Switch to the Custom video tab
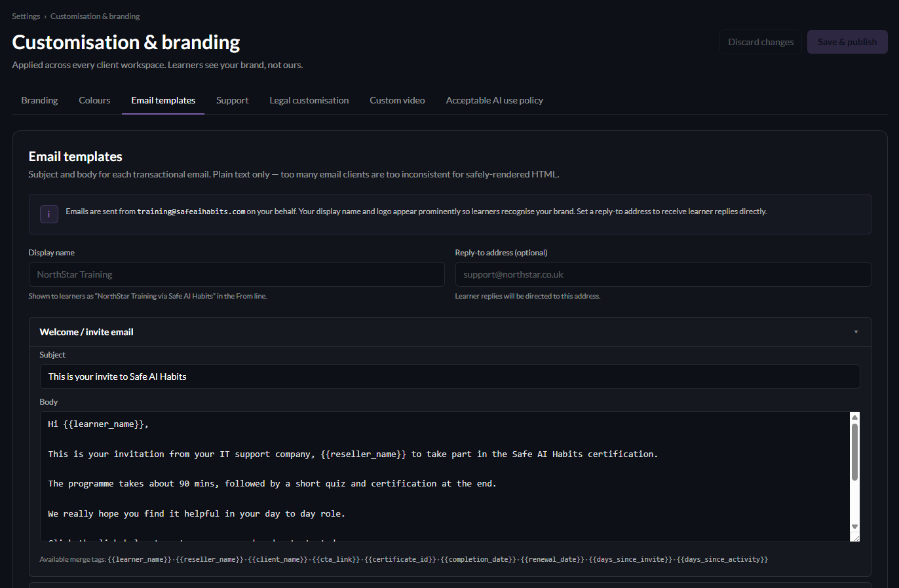Image resolution: width=899 pixels, height=588 pixels. [397, 100]
